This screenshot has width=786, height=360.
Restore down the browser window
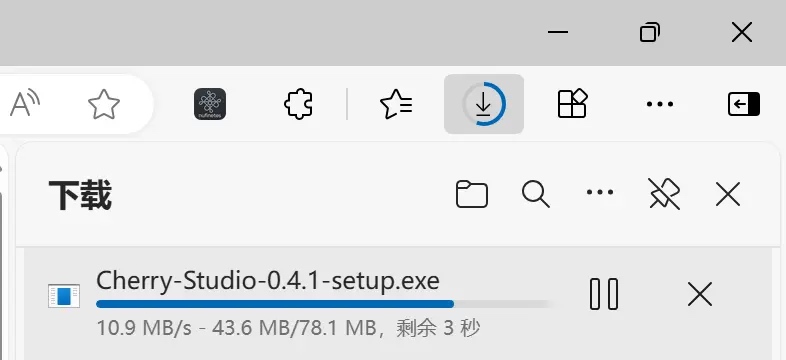650,33
